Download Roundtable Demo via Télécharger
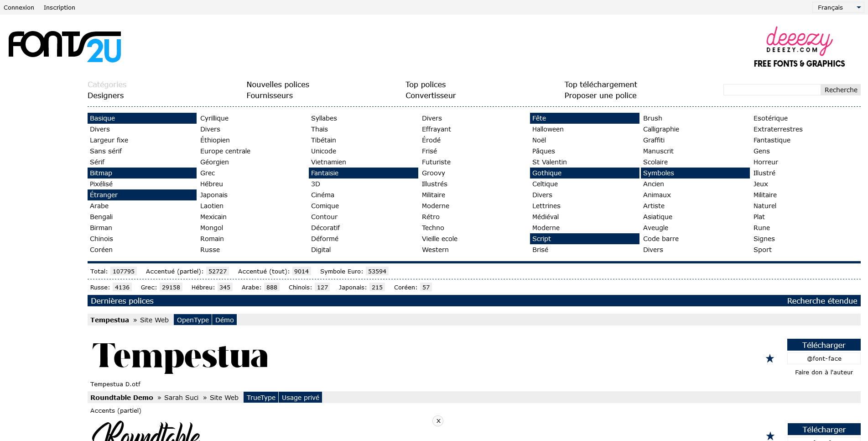The width and height of the screenshot is (868, 441). click(x=824, y=430)
